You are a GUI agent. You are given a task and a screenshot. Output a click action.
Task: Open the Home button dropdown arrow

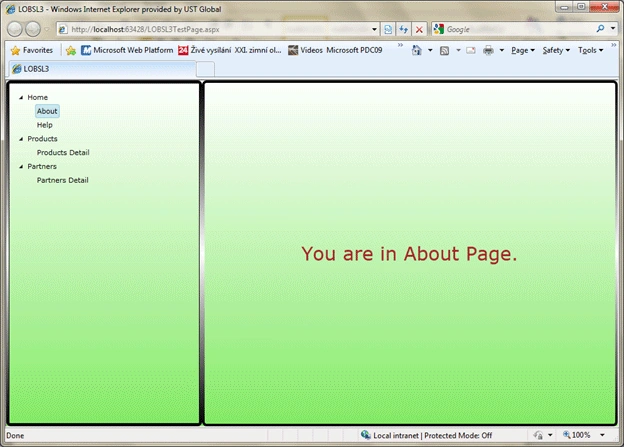(x=430, y=51)
